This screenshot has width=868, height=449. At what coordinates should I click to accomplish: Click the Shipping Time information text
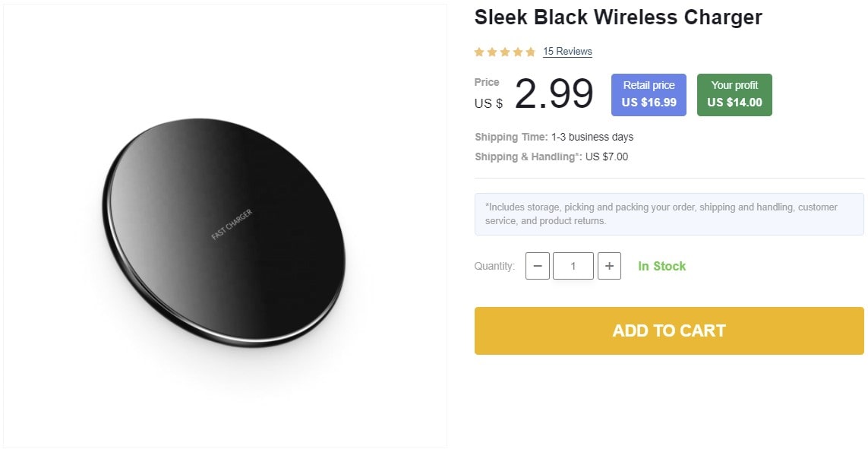click(x=553, y=137)
